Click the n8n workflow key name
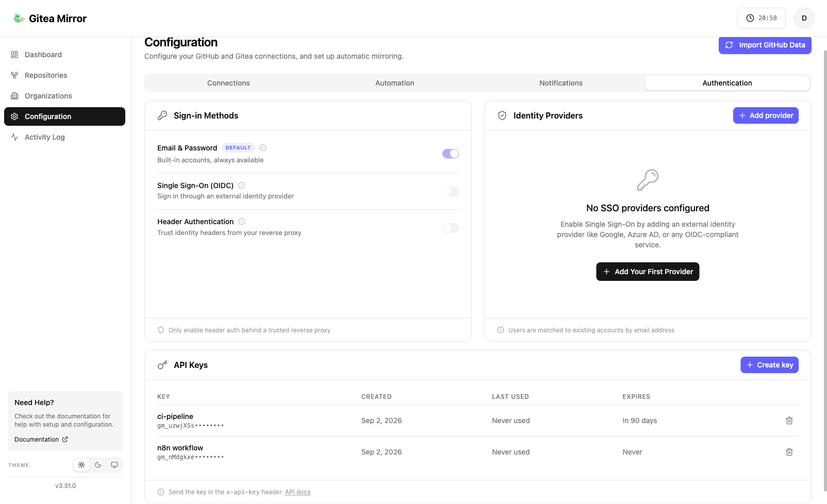Viewport: 827px width, 504px height. 180,448
